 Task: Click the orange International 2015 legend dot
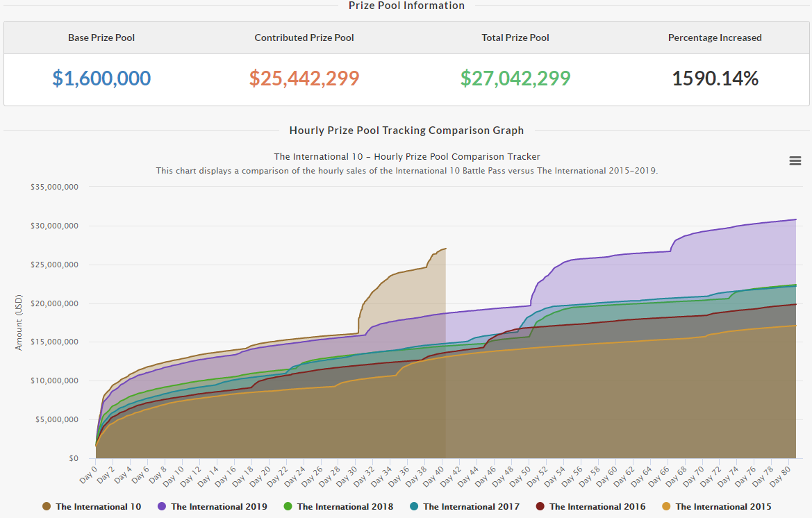tap(666, 507)
